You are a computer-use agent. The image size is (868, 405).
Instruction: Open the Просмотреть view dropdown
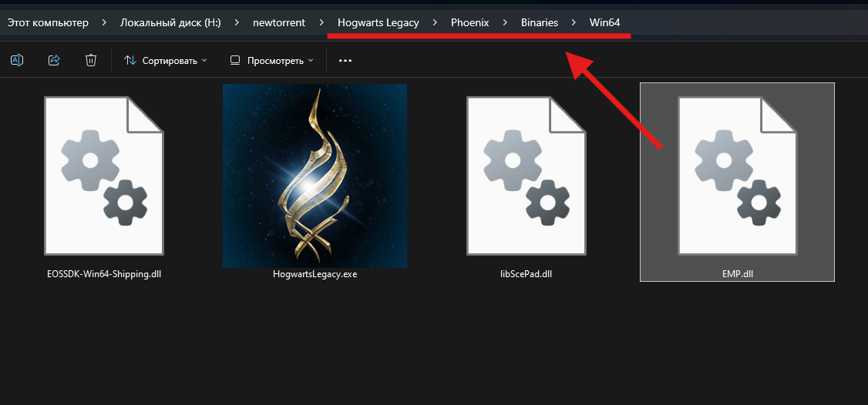tap(271, 60)
